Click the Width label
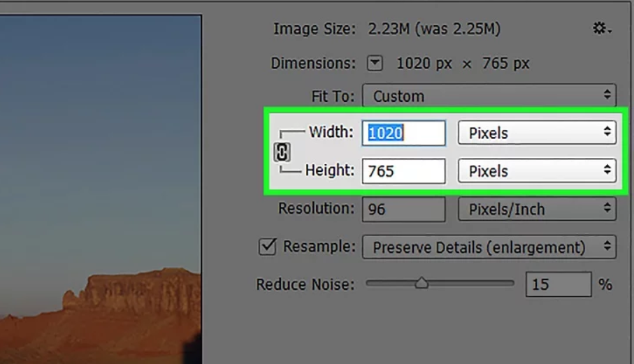The width and height of the screenshot is (634, 364). pos(331,131)
